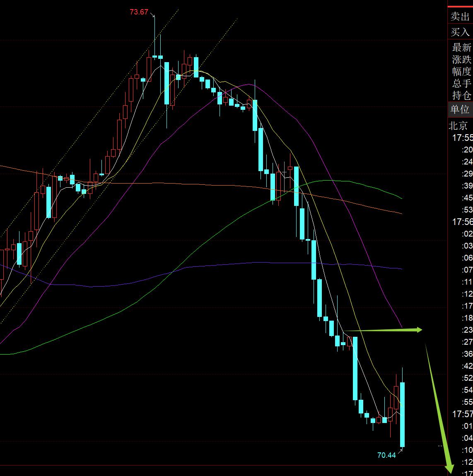Click the 买入 (buy) row

tap(460, 32)
